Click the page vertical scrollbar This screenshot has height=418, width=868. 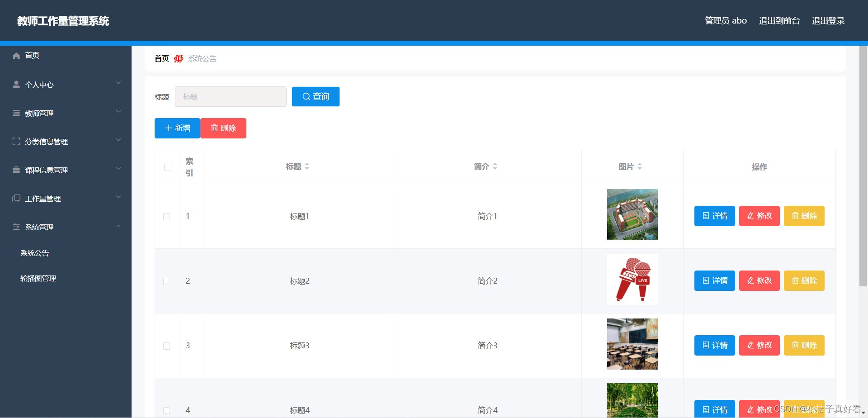(x=863, y=166)
